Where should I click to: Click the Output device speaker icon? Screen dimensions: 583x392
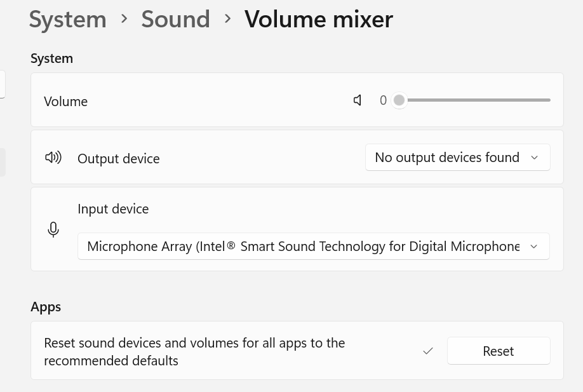pos(53,158)
